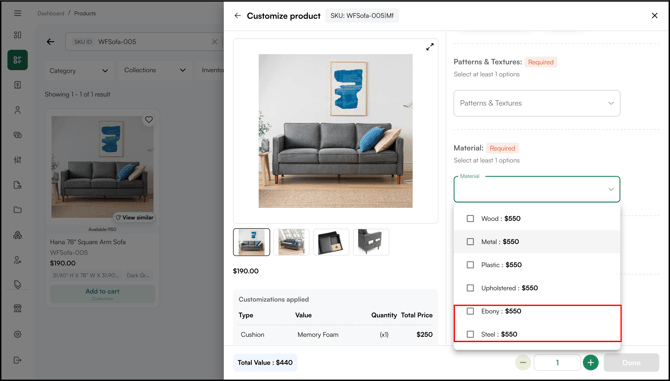Decrease quantity with minus button
Viewport: 670px width, 381px height.
click(x=523, y=363)
